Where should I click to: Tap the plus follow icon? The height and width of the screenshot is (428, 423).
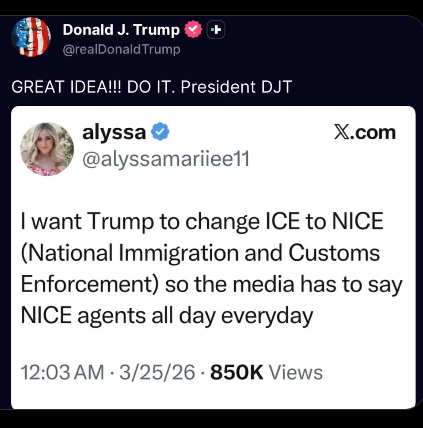216,30
